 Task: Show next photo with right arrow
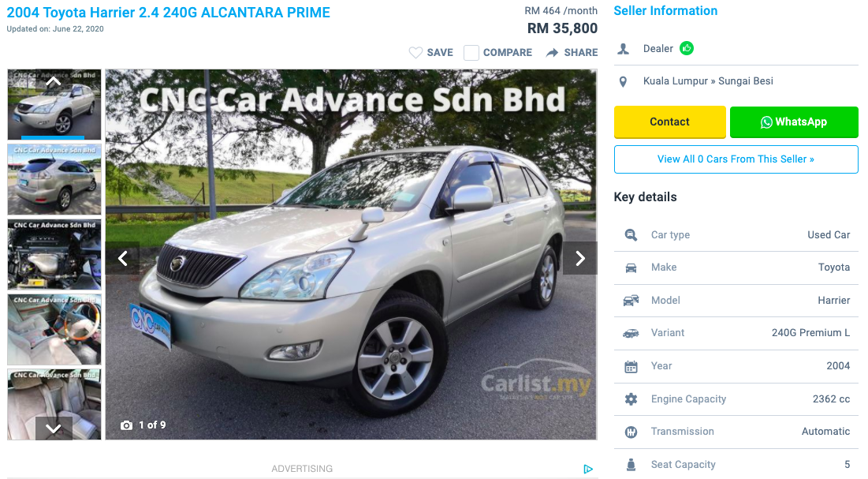pyautogui.click(x=580, y=258)
